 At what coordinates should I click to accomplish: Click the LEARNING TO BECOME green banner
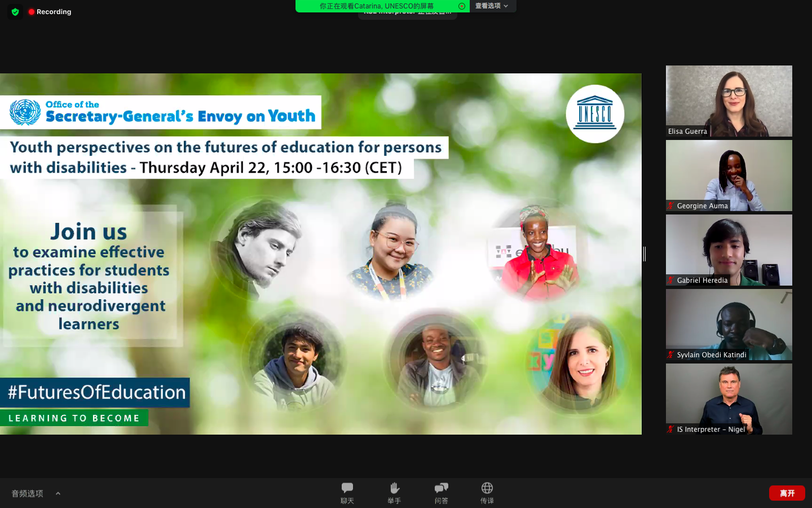(x=74, y=418)
